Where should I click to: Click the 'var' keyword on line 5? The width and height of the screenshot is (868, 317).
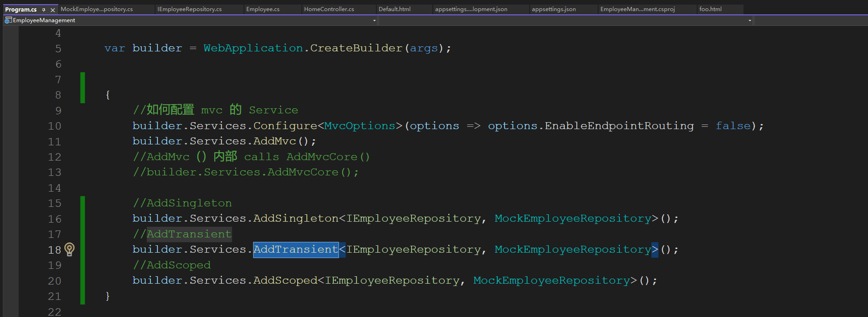click(115, 48)
